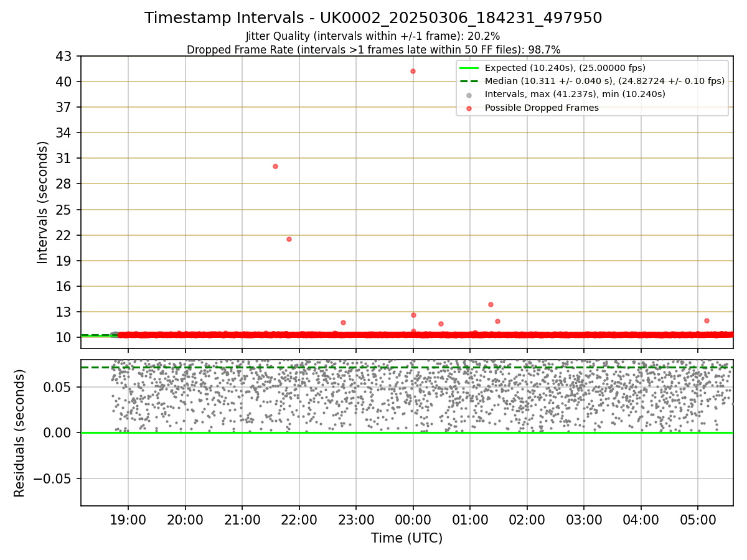Click the plot title 'Timestamp Intervals - UK0002_20250306_184231_497950'

coord(373,18)
